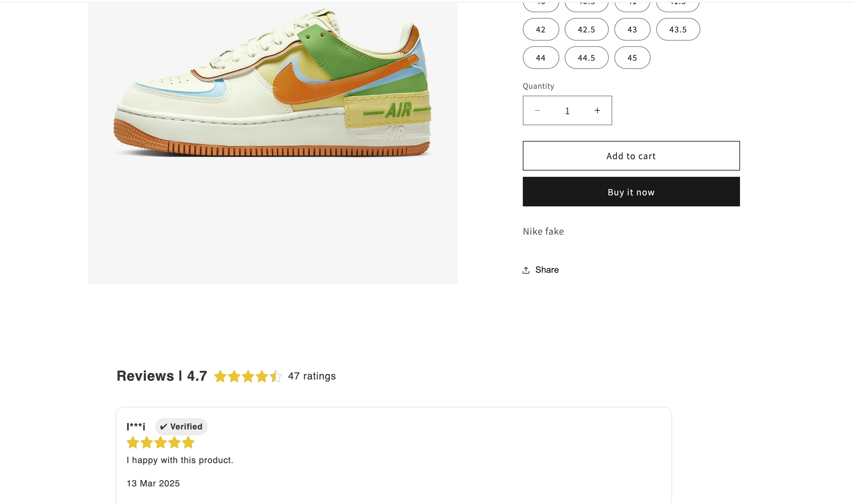The image size is (853, 504).
Task: Click the first star in I***i's review
Action: [x=133, y=443]
